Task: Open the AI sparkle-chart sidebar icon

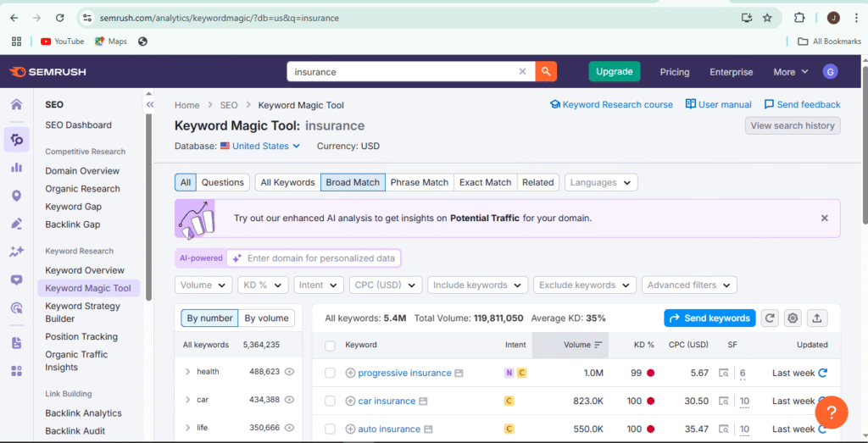Action: tap(17, 252)
